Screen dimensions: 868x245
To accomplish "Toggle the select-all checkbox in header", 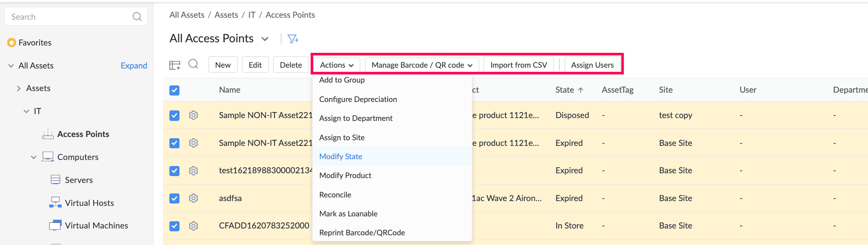I will tap(174, 90).
